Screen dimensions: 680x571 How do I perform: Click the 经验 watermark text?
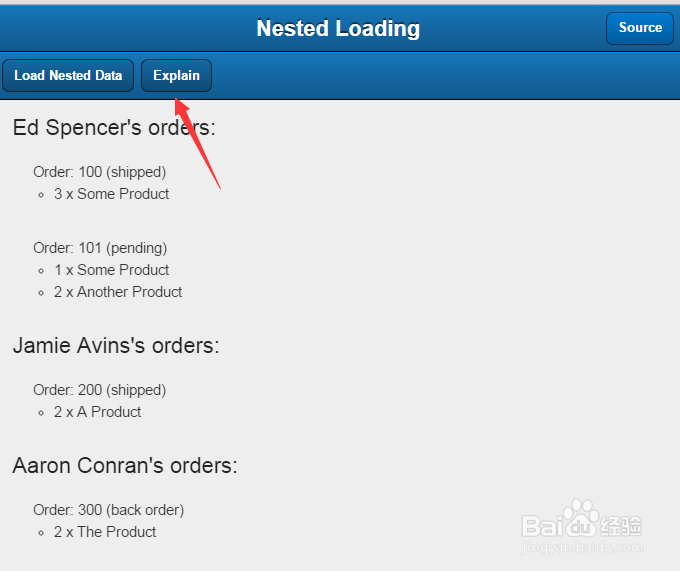(x=622, y=523)
